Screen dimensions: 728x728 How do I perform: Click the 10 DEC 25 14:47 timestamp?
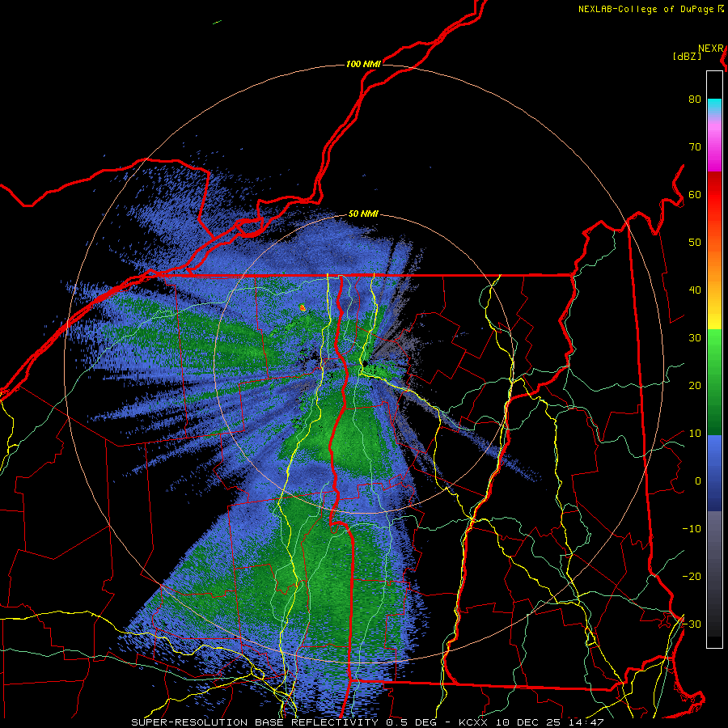[x=550, y=722]
